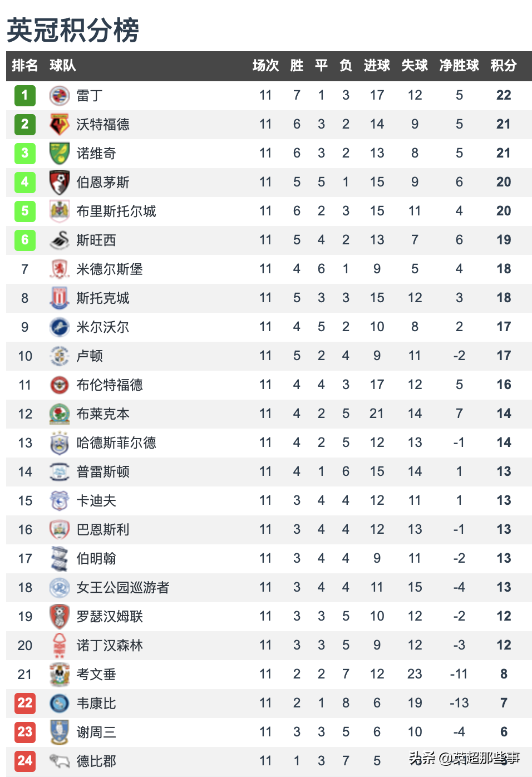Screen dimensions: 532x777
Task: Click the Derby County (德比郡) crest
Action: (x=59, y=761)
